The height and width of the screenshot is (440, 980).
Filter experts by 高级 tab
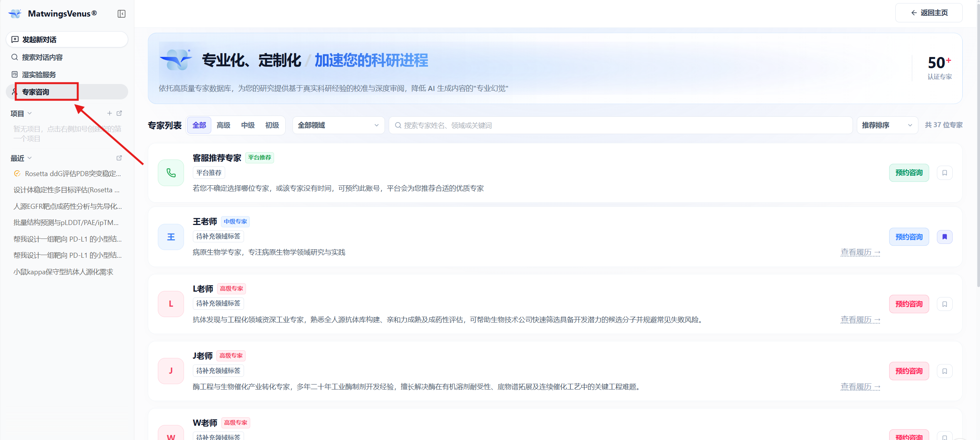click(223, 125)
